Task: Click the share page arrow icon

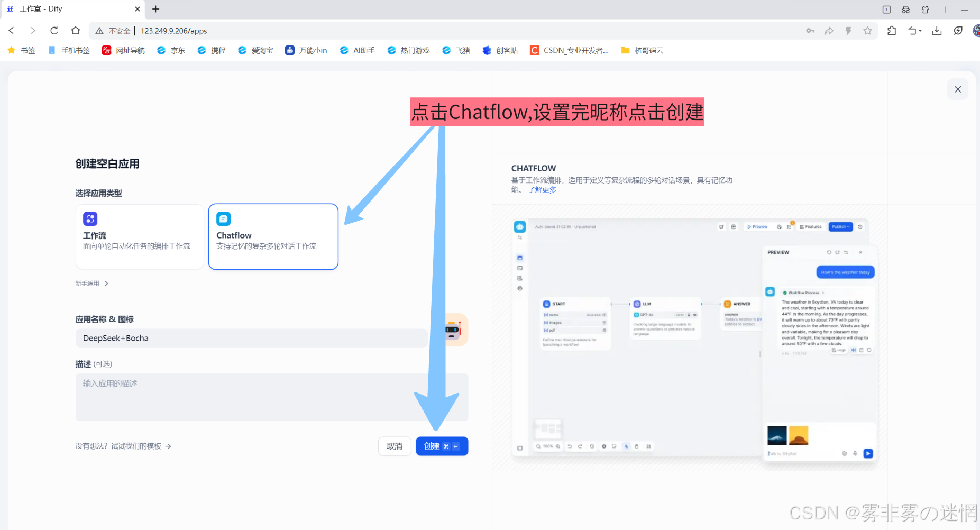Action: [x=829, y=31]
